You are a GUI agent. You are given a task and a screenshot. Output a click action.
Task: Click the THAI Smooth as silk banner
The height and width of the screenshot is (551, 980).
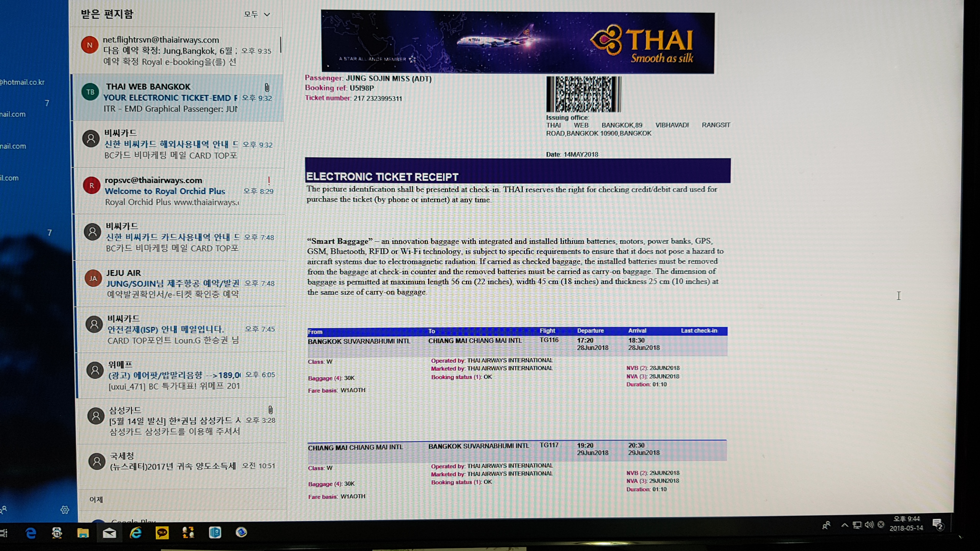coord(518,42)
